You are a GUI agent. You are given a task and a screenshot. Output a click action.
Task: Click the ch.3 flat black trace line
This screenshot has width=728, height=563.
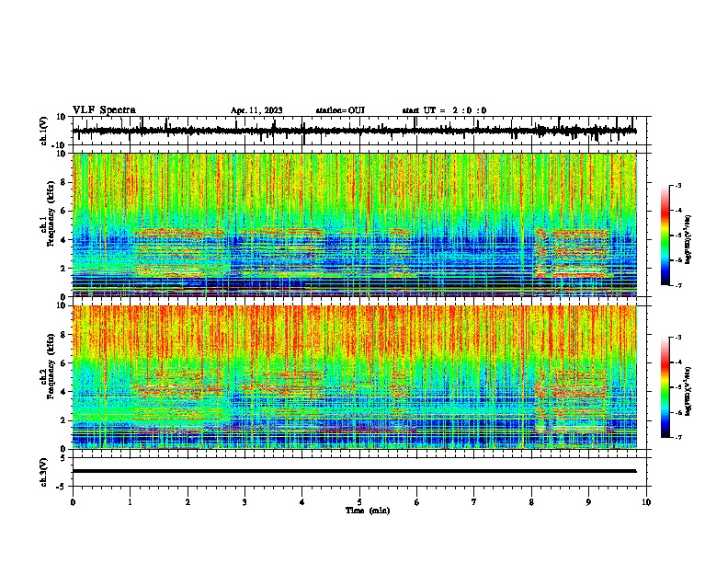pos(354,471)
